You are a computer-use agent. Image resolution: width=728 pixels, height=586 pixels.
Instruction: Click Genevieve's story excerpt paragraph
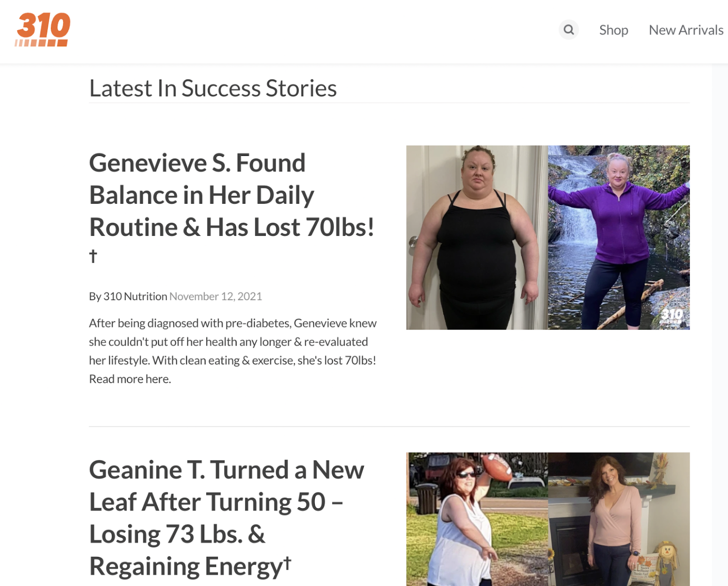click(233, 351)
